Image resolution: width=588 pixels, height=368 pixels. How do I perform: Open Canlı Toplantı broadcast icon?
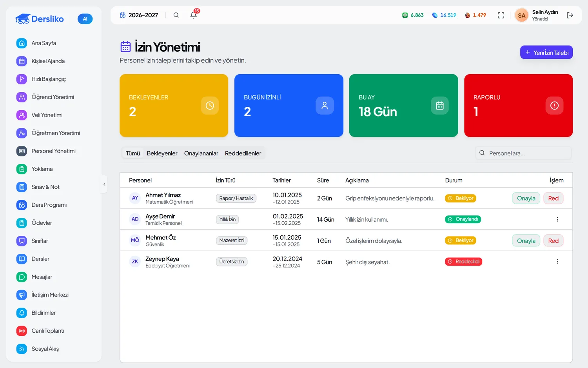[22, 331]
